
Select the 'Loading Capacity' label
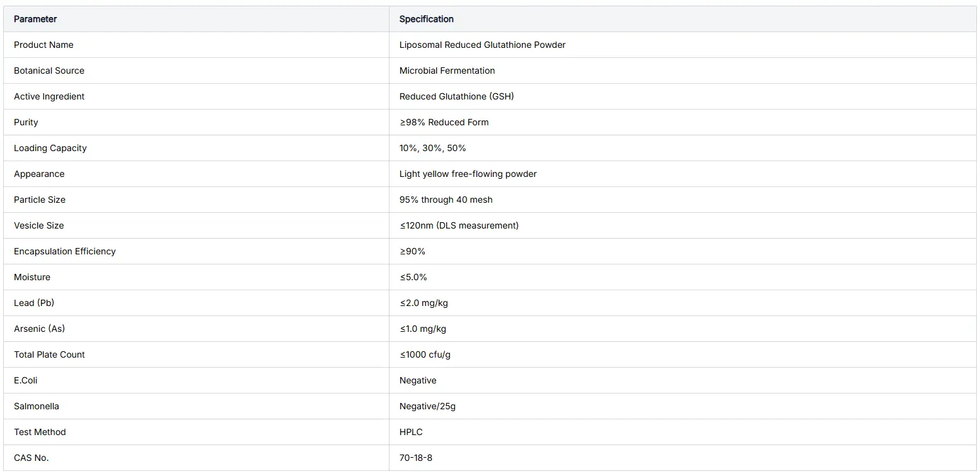[50, 148]
